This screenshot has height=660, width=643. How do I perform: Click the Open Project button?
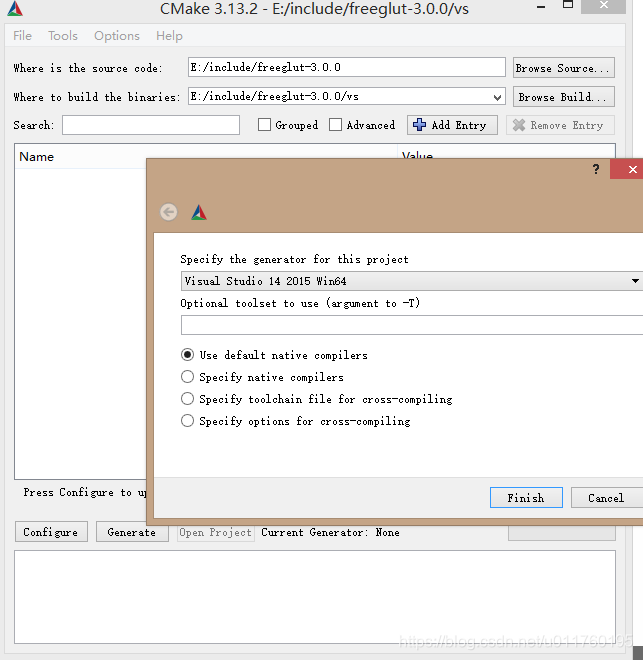pyautogui.click(x=215, y=532)
